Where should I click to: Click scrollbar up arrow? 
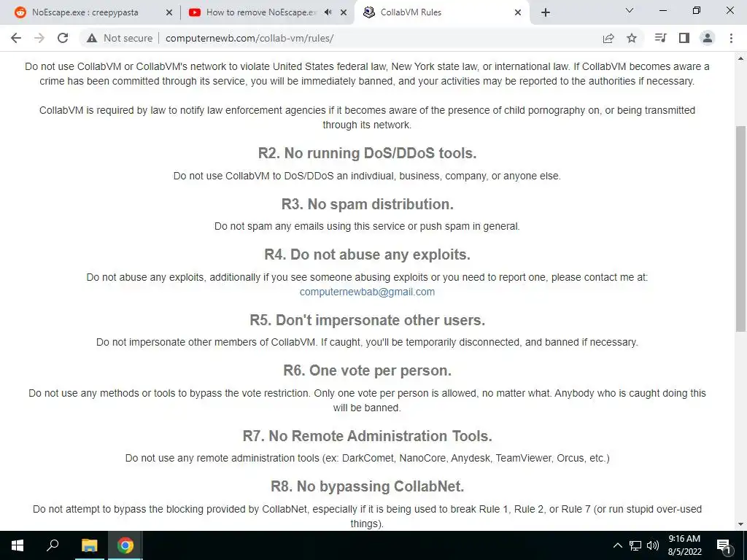(740, 58)
